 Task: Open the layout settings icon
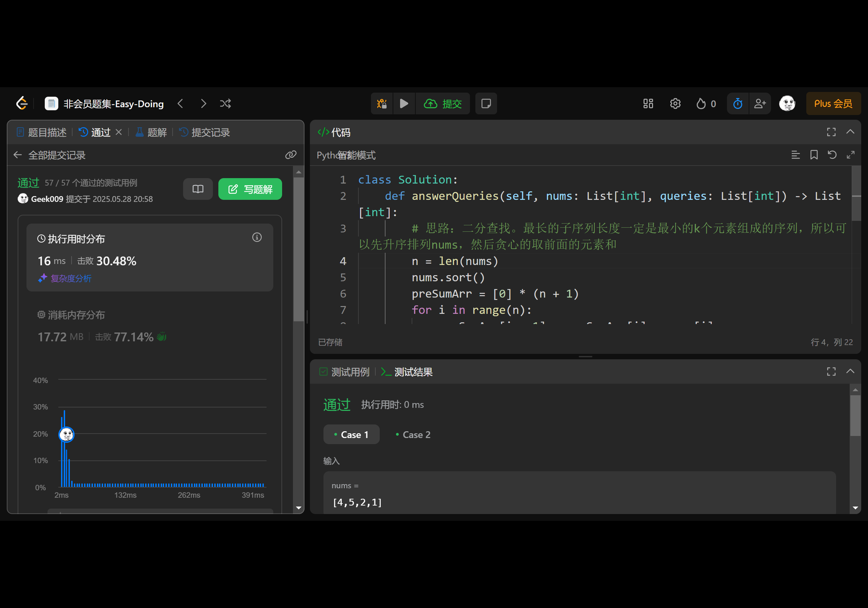tap(648, 103)
